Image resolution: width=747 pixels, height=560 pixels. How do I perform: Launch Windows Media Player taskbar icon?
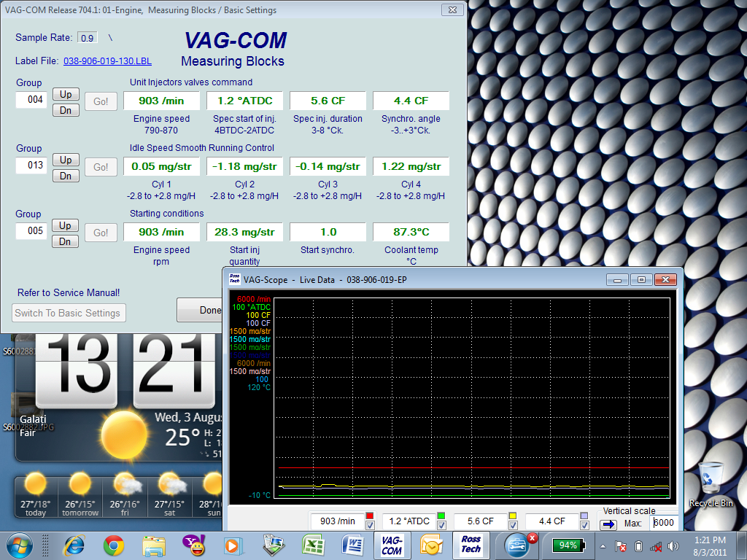tap(233, 545)
